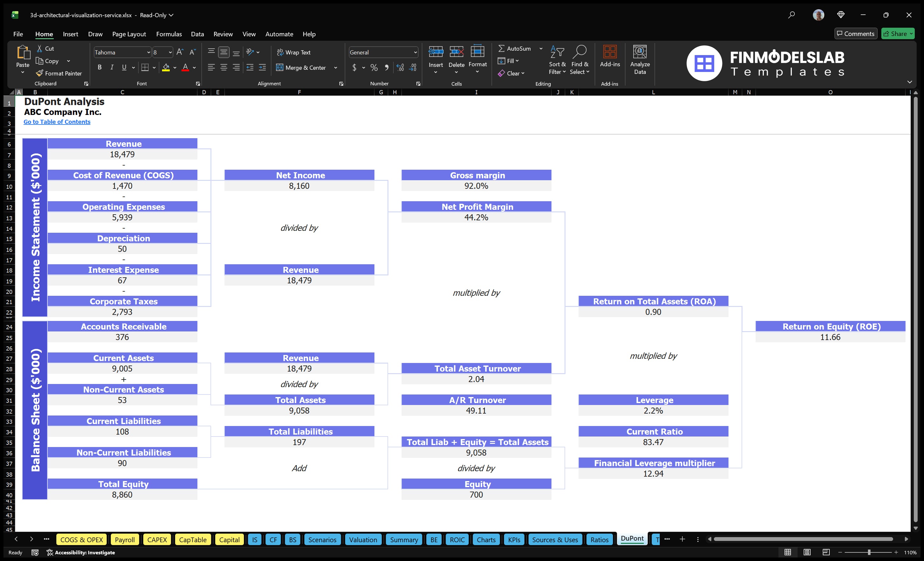924x561 pixels.
Task: Click the Go to Table of Contents link
Action: [57, 122]
